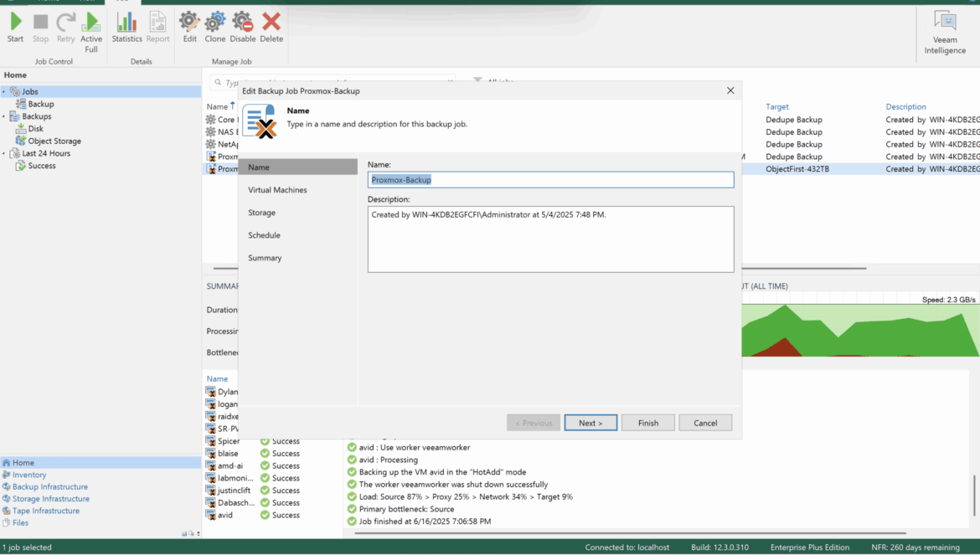Screen dimensions: 980x555
Task: Click the log pane vertical scrollbar
Action: (x=974, y=496)
